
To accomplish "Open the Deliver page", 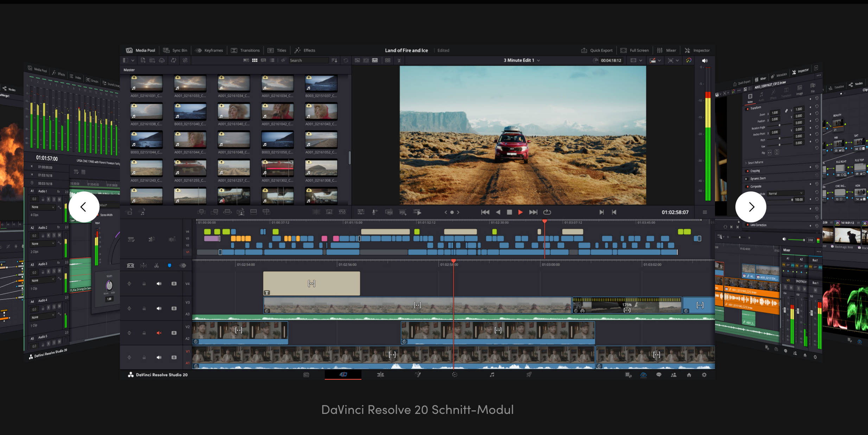I will pos(529,375).
